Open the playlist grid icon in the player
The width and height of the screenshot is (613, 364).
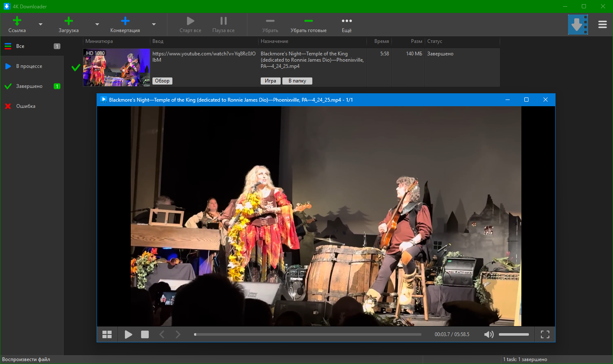[x=107, y=334]
